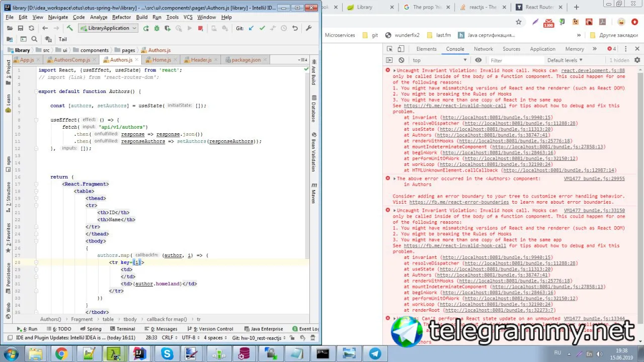The image size is (644, 362).
Task: Build project with the green hammer icon
Action: click(x=70, y=28)
